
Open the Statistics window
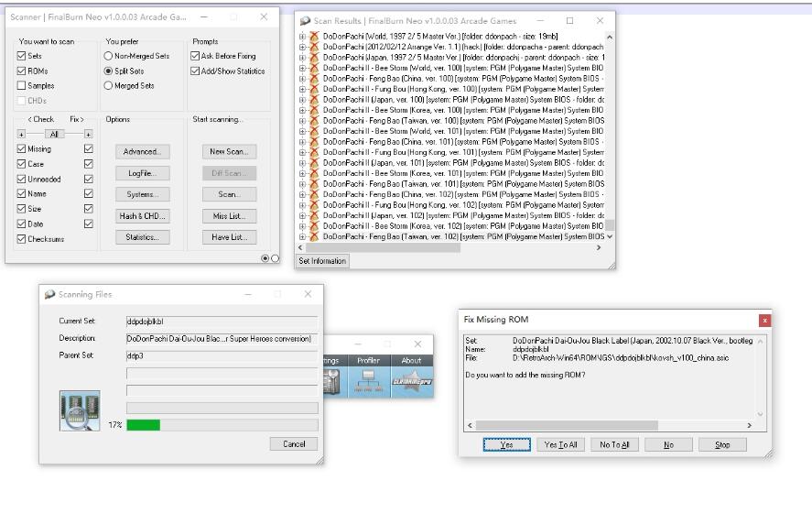click(143, 237)
